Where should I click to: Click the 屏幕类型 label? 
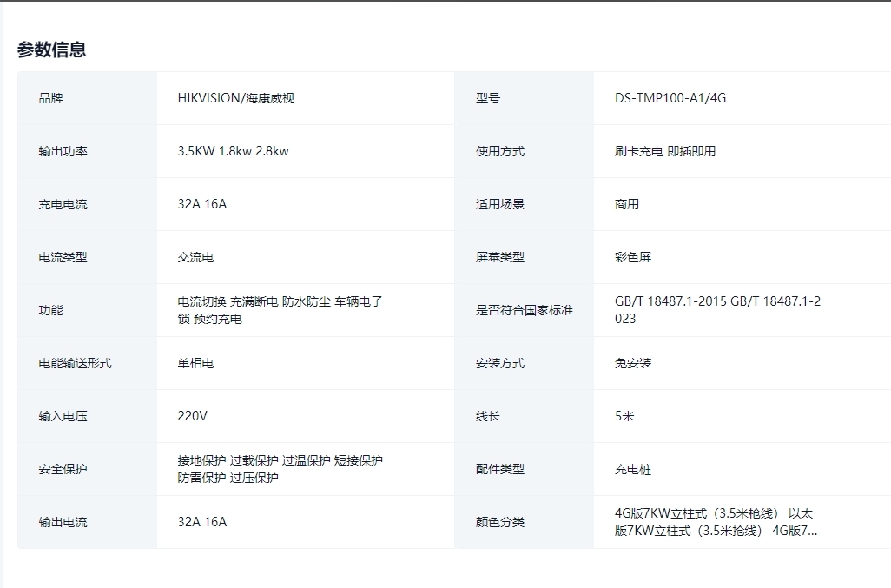[500, 257]
